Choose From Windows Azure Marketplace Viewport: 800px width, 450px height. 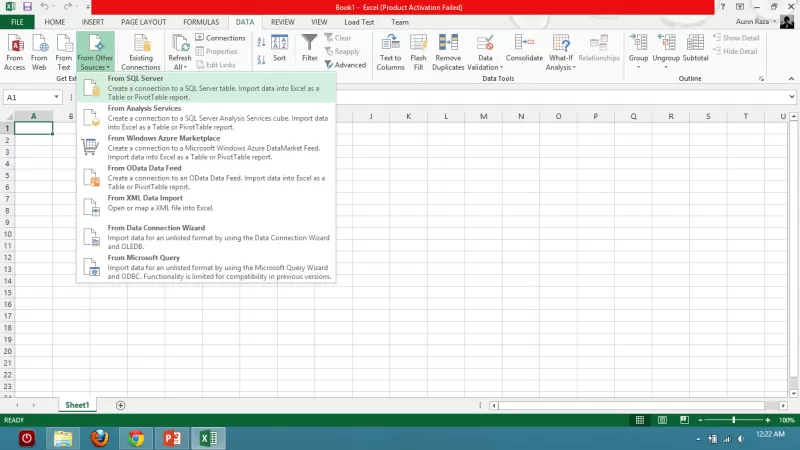207,147
